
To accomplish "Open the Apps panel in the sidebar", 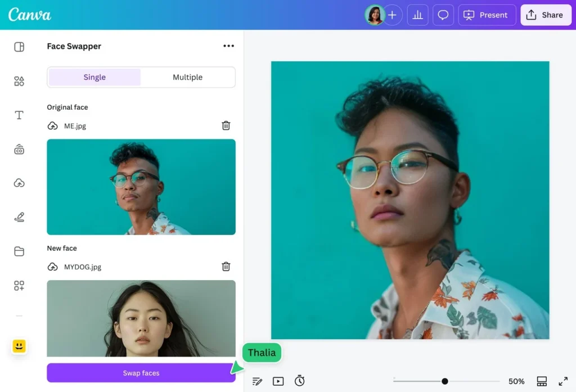I will click(x=19, y=286).
